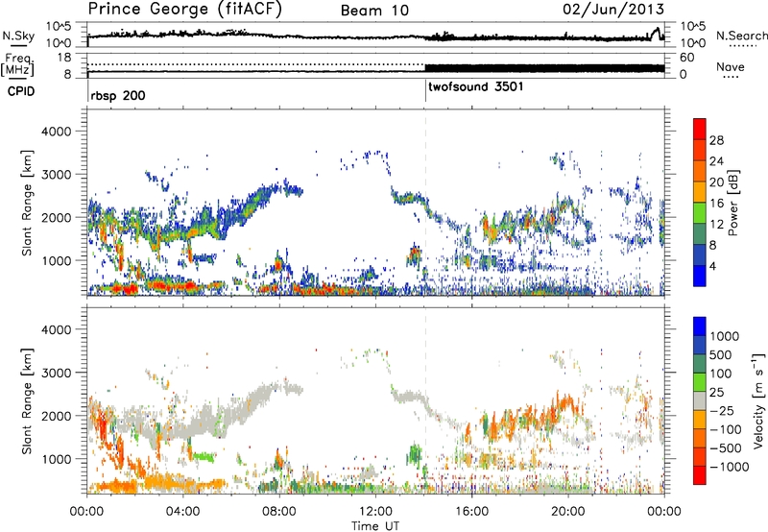This screenshot has width=768, height=532.
Task: Click the 3000 km tick in velocity panel
Action: pyautogui.click(x=56, y=373)
